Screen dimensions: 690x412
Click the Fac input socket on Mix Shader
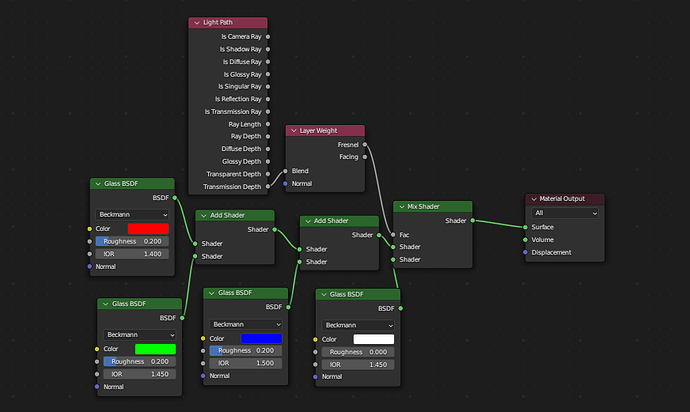393,235
